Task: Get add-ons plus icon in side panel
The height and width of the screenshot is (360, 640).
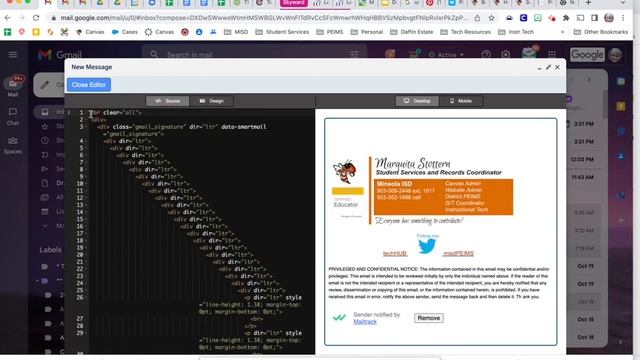Action: pyautogui.click(x=621, y=220)
